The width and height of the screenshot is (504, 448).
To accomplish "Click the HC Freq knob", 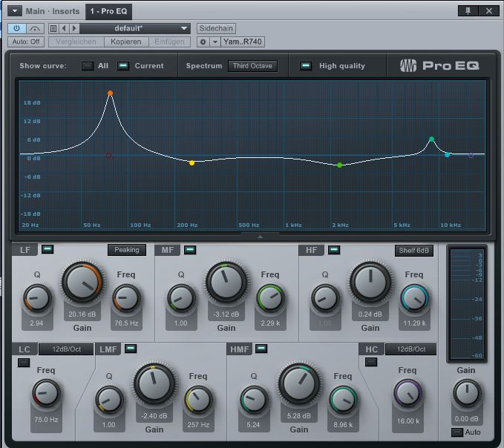I will click(408, 393).
